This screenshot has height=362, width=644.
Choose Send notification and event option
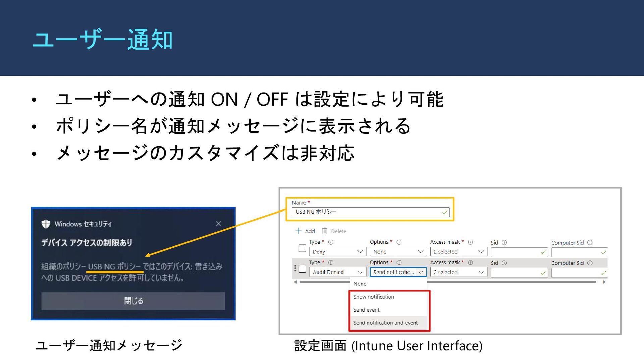389,323
